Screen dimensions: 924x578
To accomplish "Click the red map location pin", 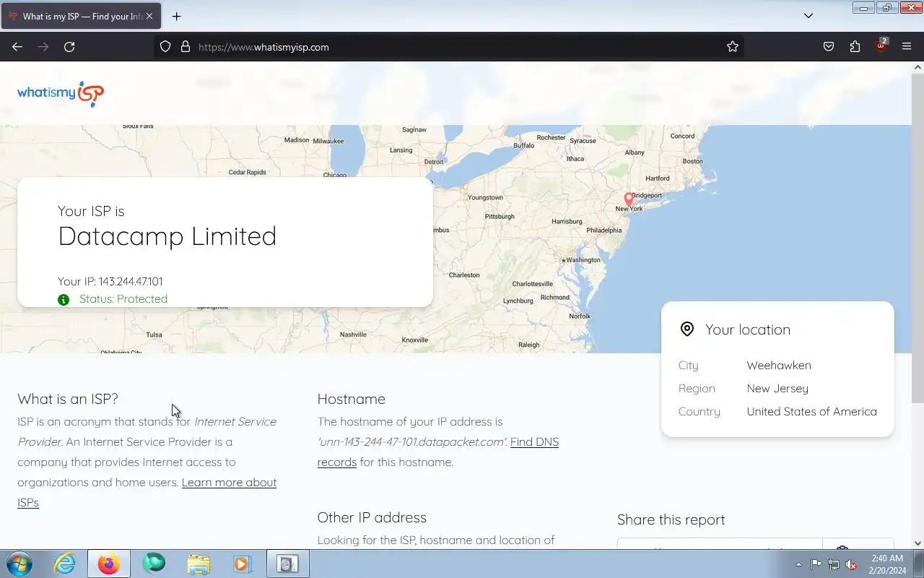I will (x=629, y=199).
